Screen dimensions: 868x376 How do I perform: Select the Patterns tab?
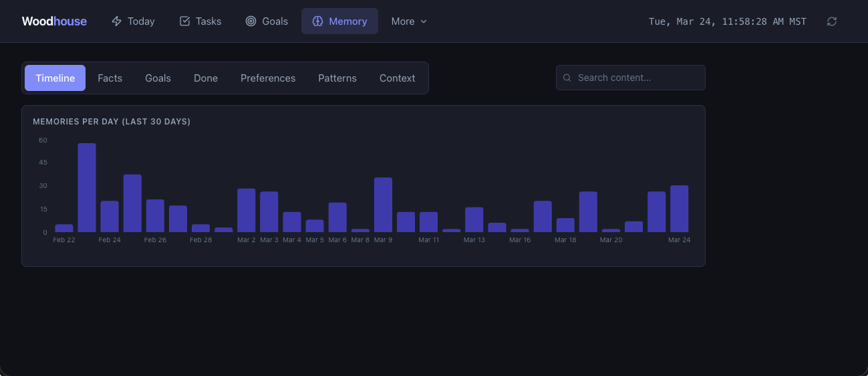(337, 78)
